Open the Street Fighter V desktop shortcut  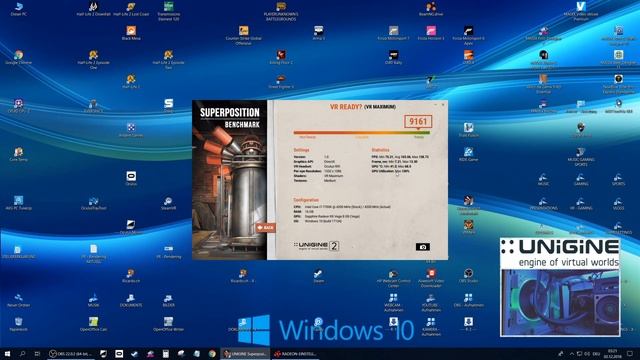281,82
